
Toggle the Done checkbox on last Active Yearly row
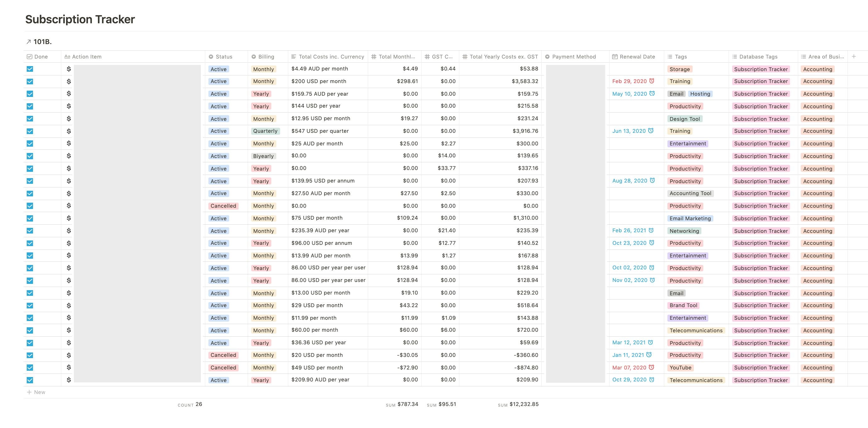30,379
